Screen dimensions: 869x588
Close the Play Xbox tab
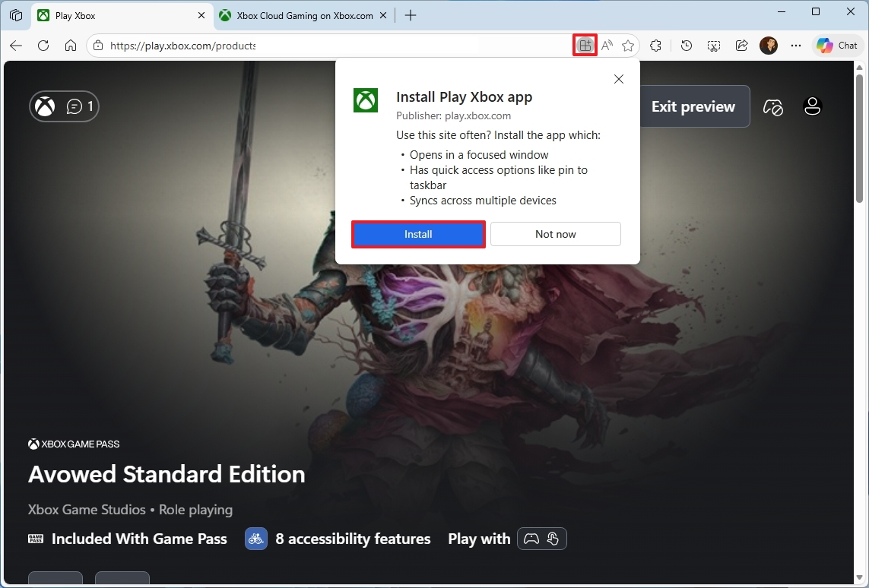[x=201, y=15]
